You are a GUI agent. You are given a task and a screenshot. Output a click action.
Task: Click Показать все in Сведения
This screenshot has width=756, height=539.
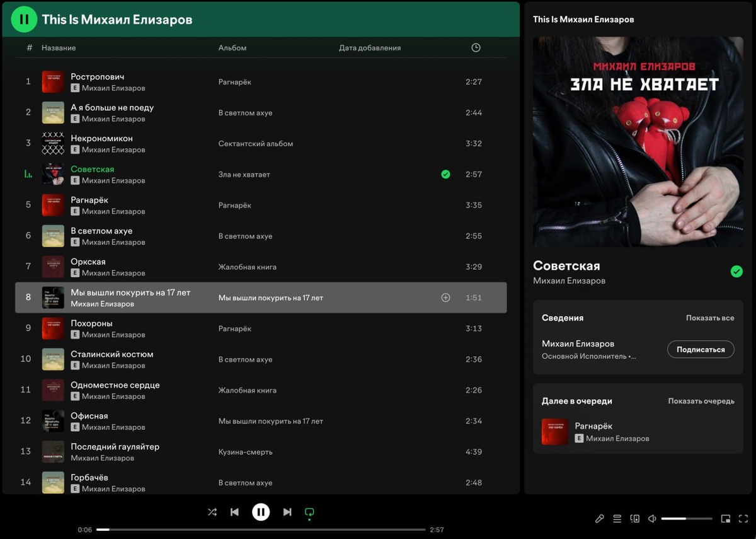tap(710, 318)
